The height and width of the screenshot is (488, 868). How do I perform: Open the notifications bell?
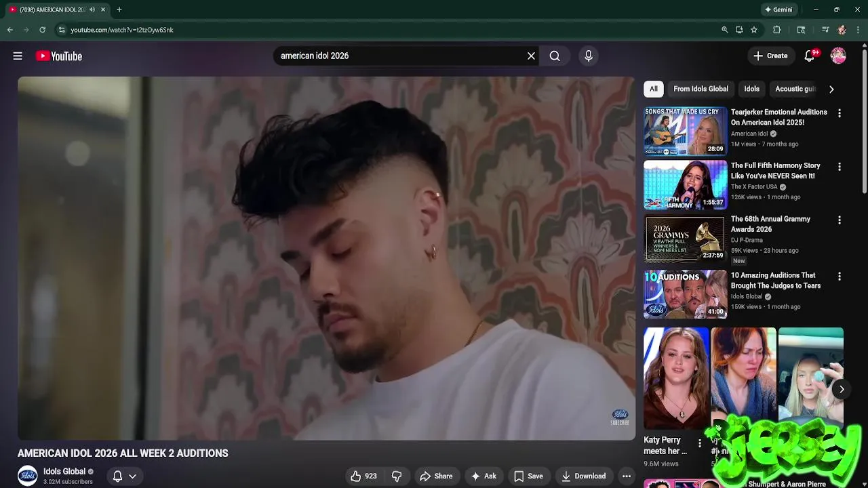tap(810, 56)
